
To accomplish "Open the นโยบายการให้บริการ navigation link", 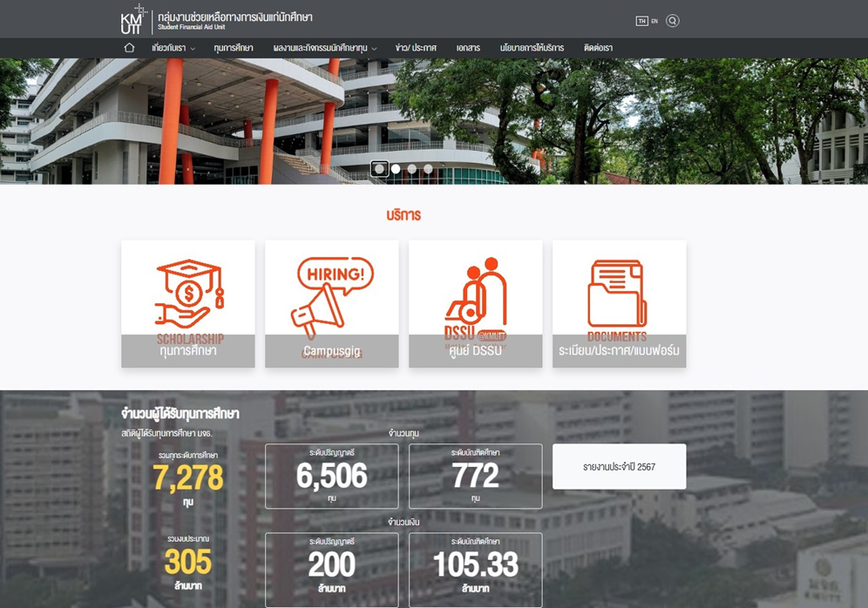I will tap(532, 48).
